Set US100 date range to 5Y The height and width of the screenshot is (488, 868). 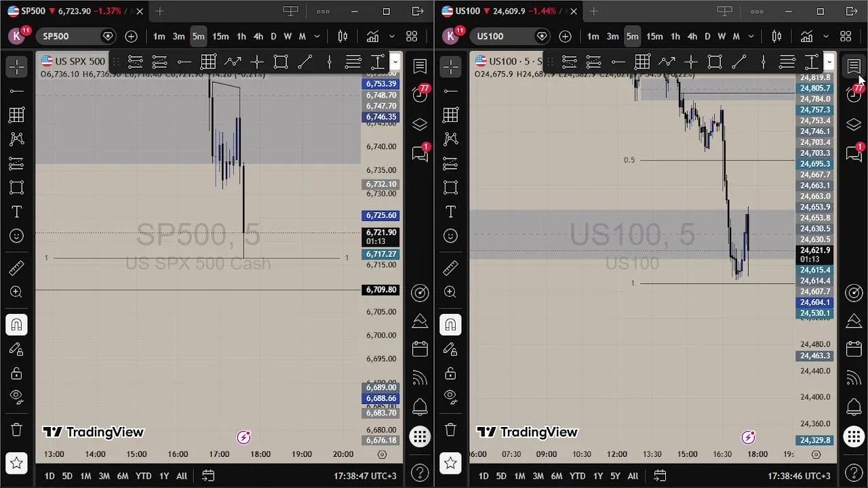pos(615,476)
